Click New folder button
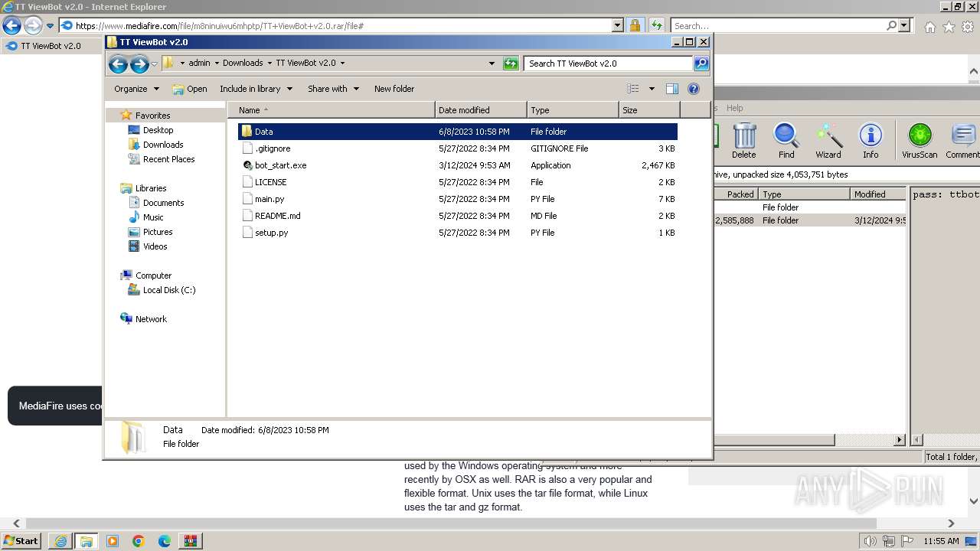The height and width of the screenshot is (551, 980). (x=394, y=89)
